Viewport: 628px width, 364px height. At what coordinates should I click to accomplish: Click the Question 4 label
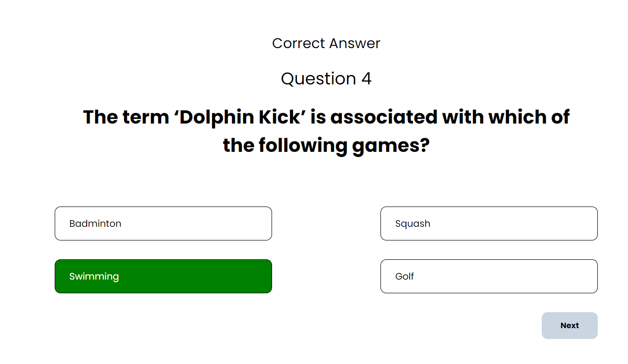pyautogui.click(x=326, y=79)
